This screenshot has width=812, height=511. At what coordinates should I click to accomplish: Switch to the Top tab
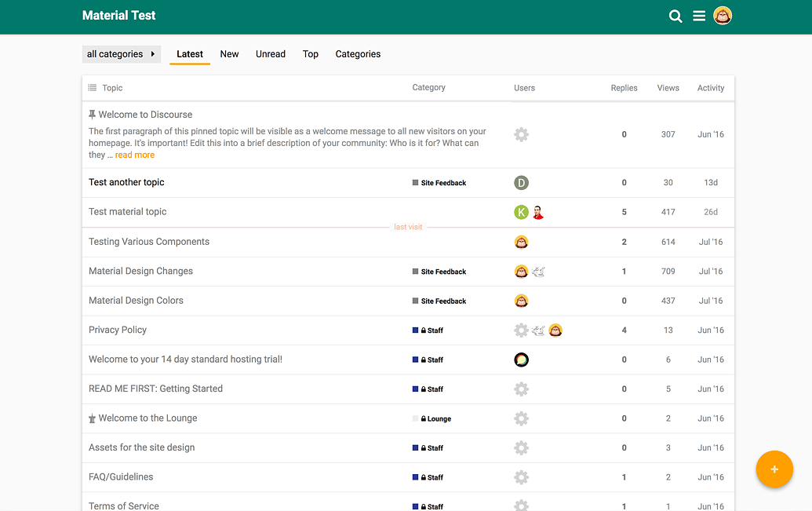[x=311, y=54]
